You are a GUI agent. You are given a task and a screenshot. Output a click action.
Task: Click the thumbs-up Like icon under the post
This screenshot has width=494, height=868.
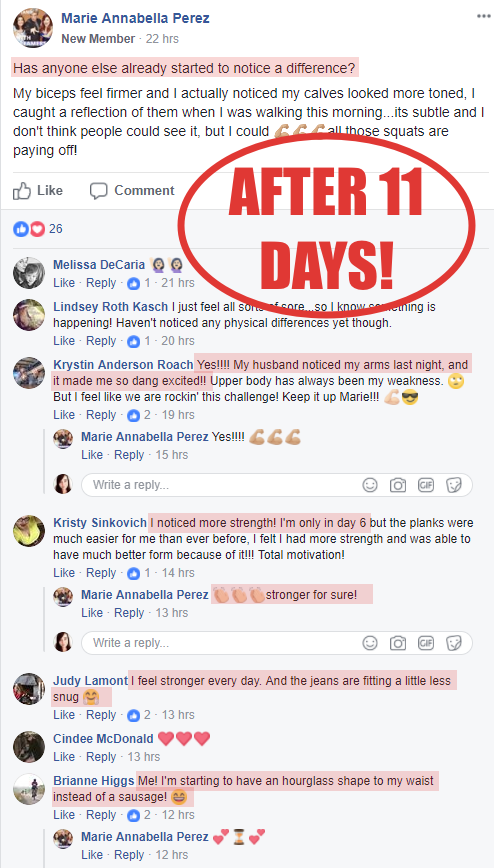22,191
